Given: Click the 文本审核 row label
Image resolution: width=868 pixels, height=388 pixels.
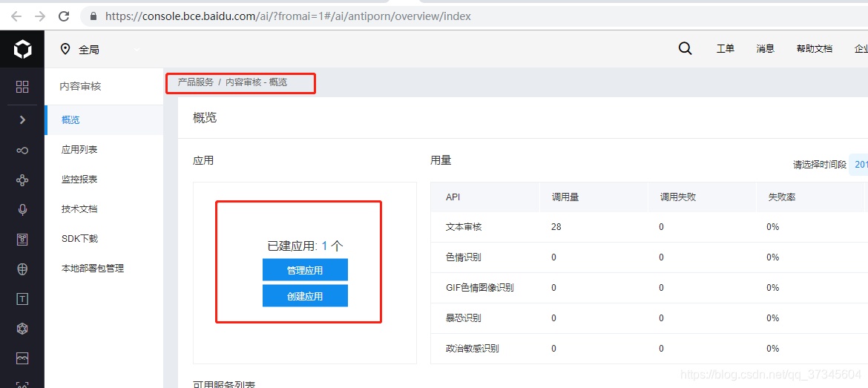Looking at the screenshot, I should pyautogui.click(x=464, y=227).
